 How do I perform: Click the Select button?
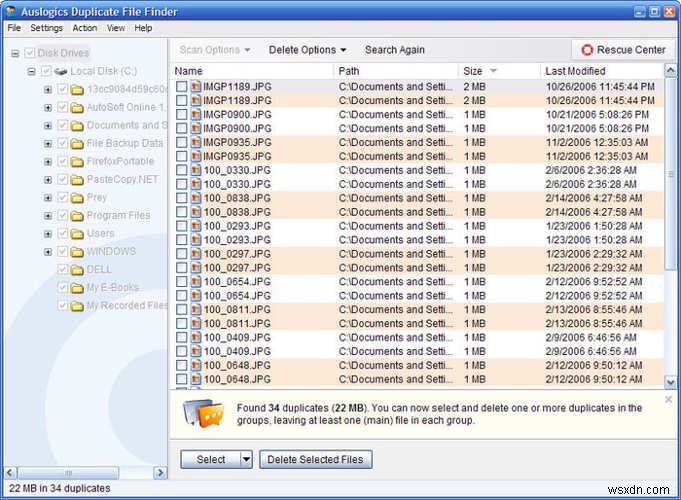tap(211, 459)
